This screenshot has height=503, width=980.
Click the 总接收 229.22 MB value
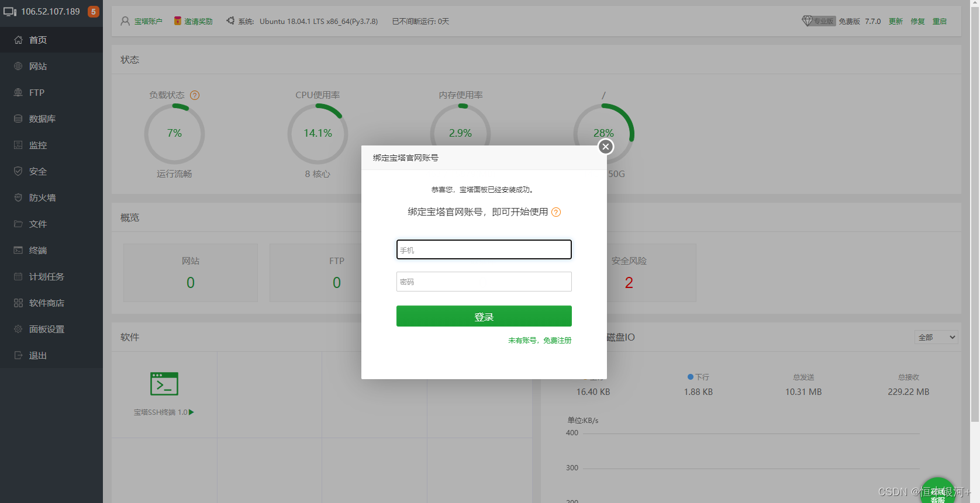[x=909, y=392]
